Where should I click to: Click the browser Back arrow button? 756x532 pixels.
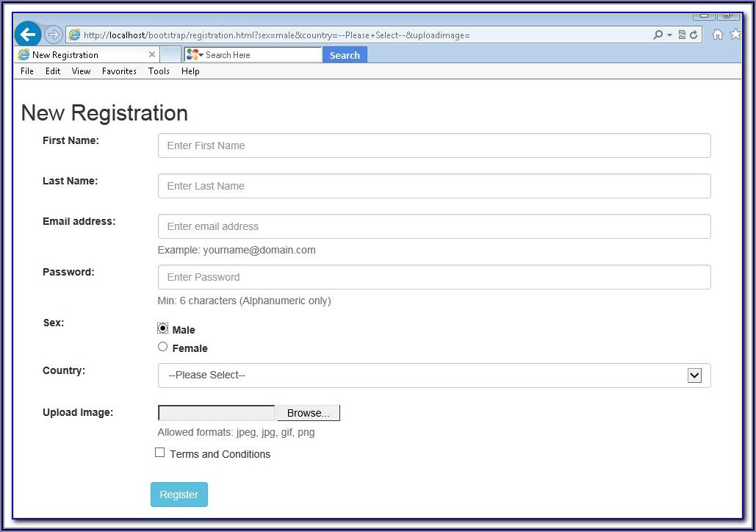27,35
